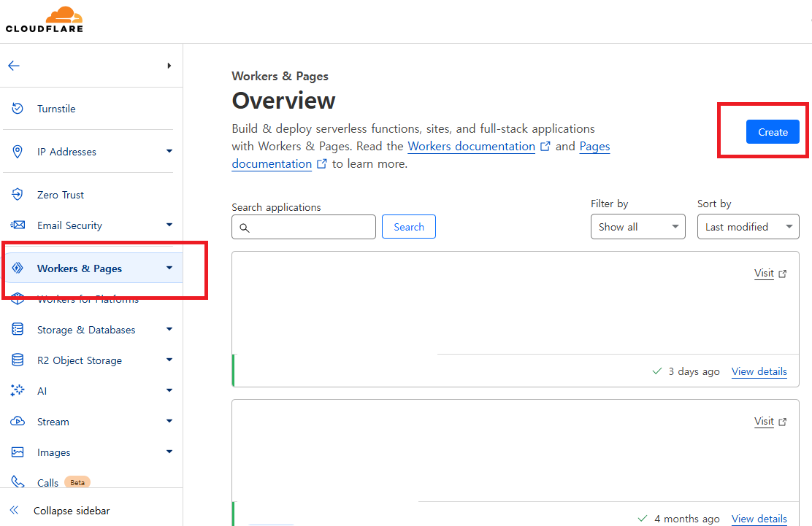
Task: Expand the Email Security submenu arrow
Action: coord(169,225)
